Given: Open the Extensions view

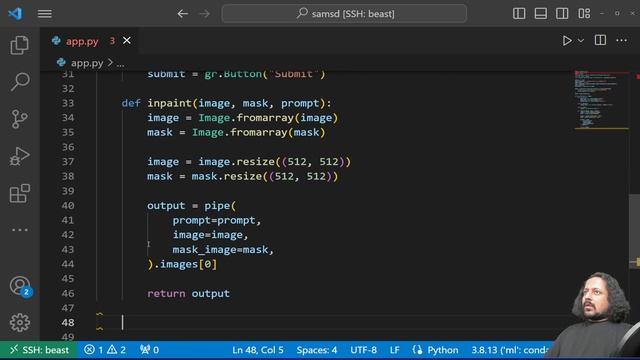Looking at the screenshot, I should pyautogui.click(x=19, y=193).
